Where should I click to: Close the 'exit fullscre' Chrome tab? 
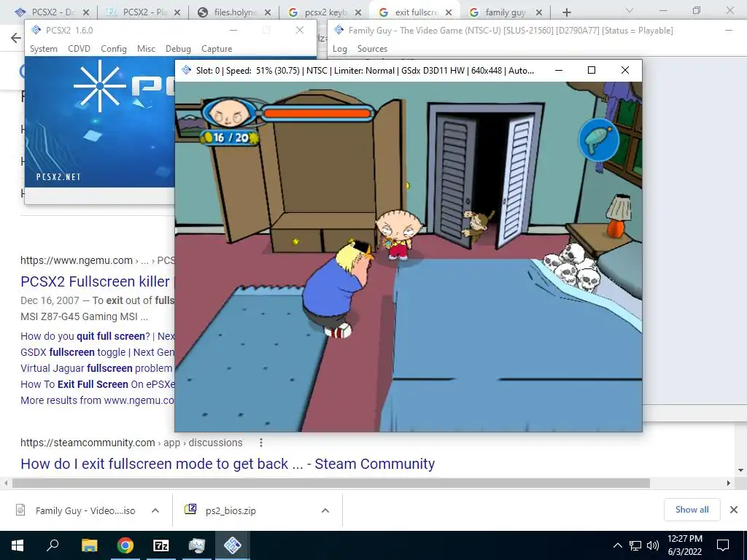pos(449,12)
